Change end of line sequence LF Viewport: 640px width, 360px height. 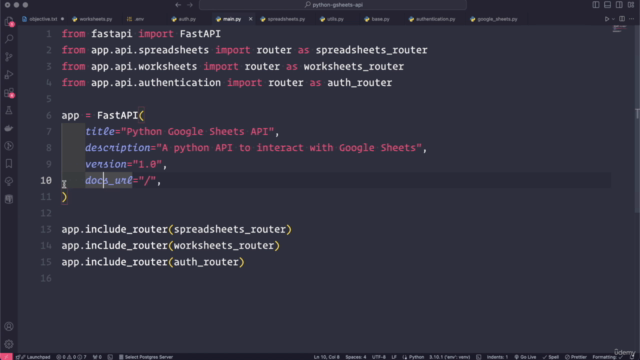(x=394, y=357)
